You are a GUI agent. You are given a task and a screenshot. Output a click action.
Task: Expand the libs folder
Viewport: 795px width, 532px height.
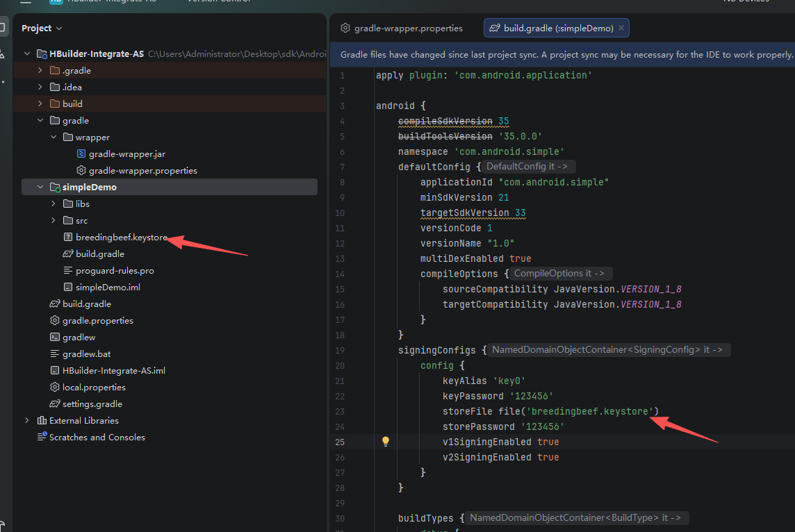pyautogui.click(x=54, y=203)
